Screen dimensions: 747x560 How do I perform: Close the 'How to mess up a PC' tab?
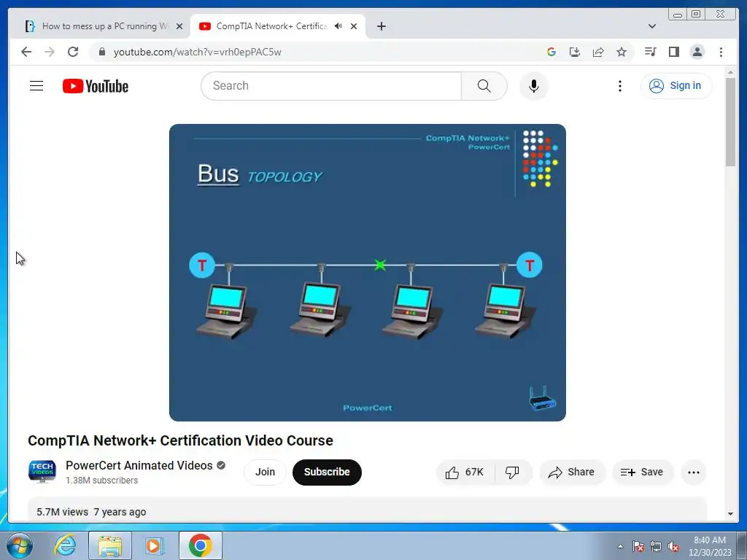click(179, 26)
